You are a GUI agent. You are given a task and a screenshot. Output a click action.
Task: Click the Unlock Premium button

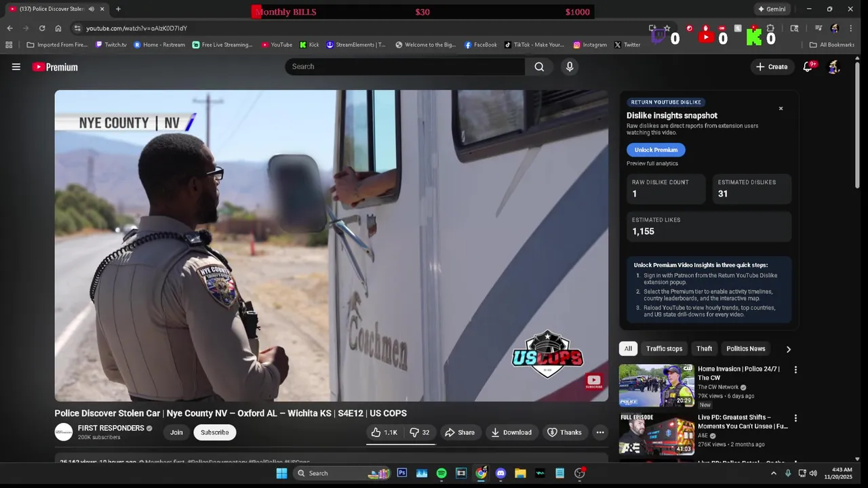(656, 150)
